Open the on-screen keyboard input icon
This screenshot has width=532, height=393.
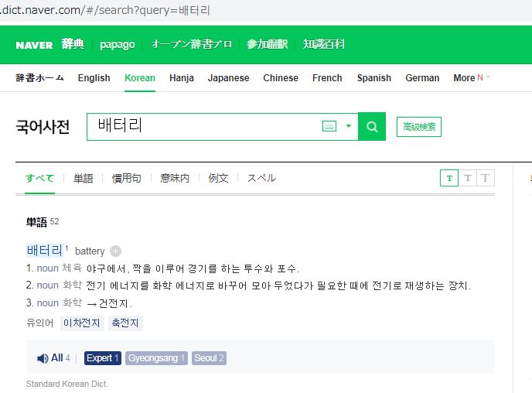(x=329, y=127)
